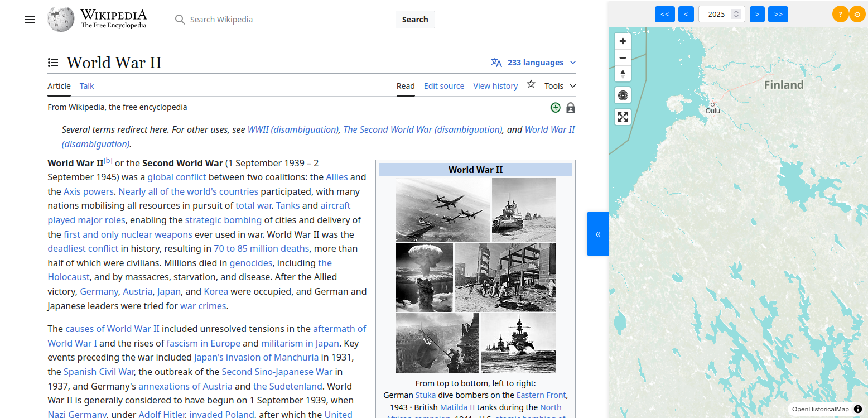Open first and only nuclear weapons link
The image size is (868, 418).
(x=128, y=234)
